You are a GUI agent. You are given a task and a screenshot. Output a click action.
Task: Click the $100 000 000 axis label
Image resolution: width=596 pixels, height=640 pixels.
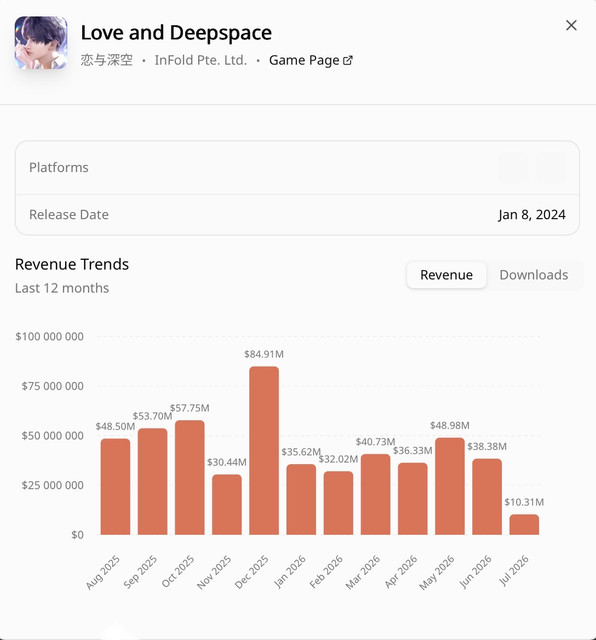(x=49, y=336)
